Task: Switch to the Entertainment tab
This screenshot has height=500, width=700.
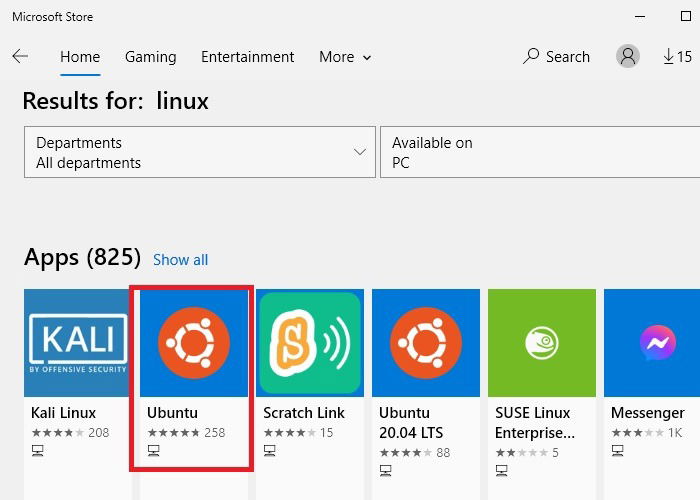Action: point(248,57)
